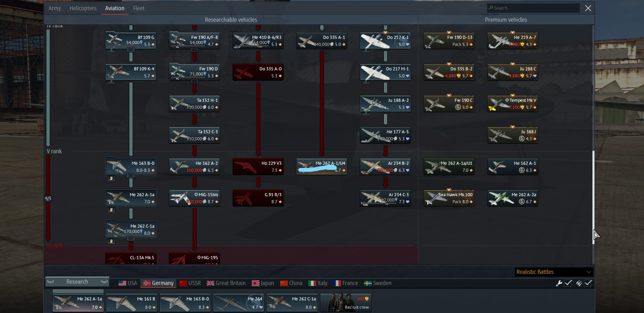Select Me 163 B-0 crew slot
Screen dimensions: 644x313
click(x=185, y=303)
